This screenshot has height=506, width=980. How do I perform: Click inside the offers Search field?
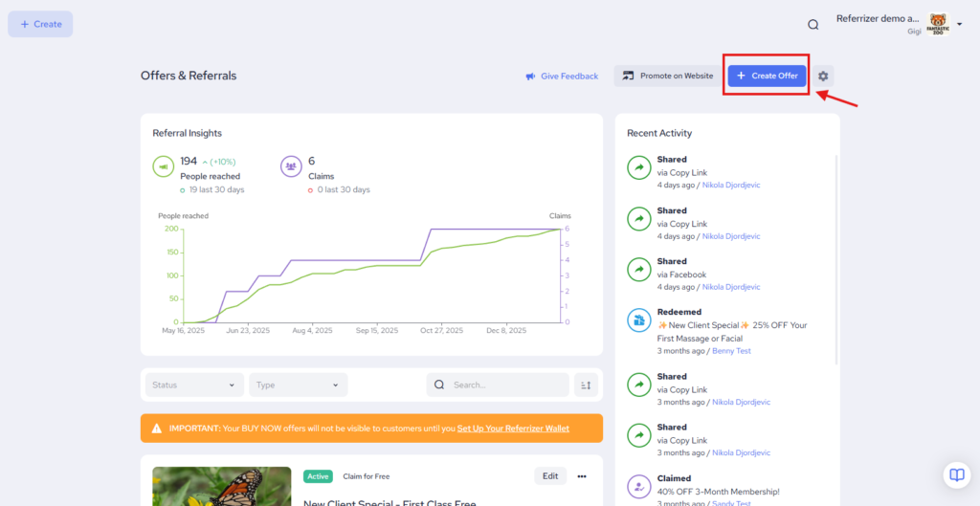(506, 385)
